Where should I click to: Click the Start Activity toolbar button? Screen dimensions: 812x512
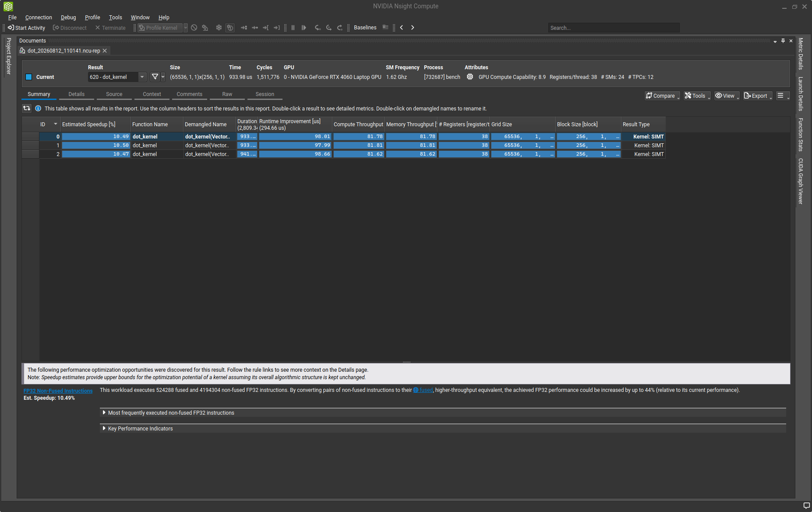coord(26,28)
